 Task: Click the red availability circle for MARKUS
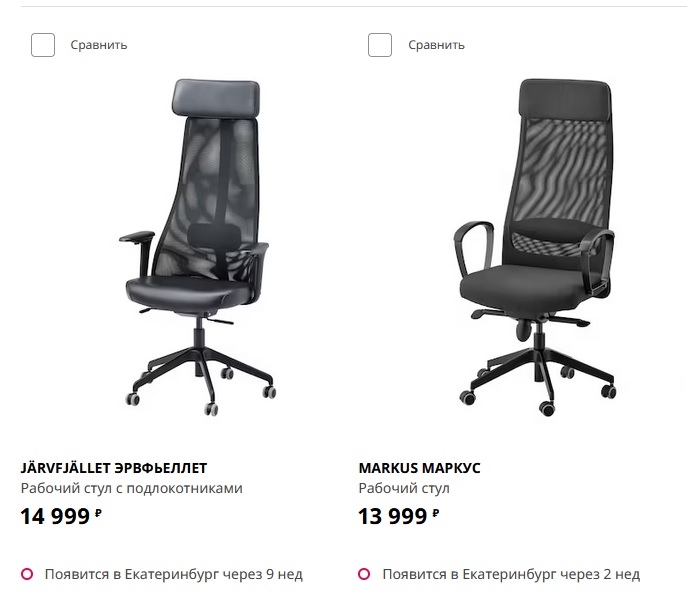(x=364, y=574)
